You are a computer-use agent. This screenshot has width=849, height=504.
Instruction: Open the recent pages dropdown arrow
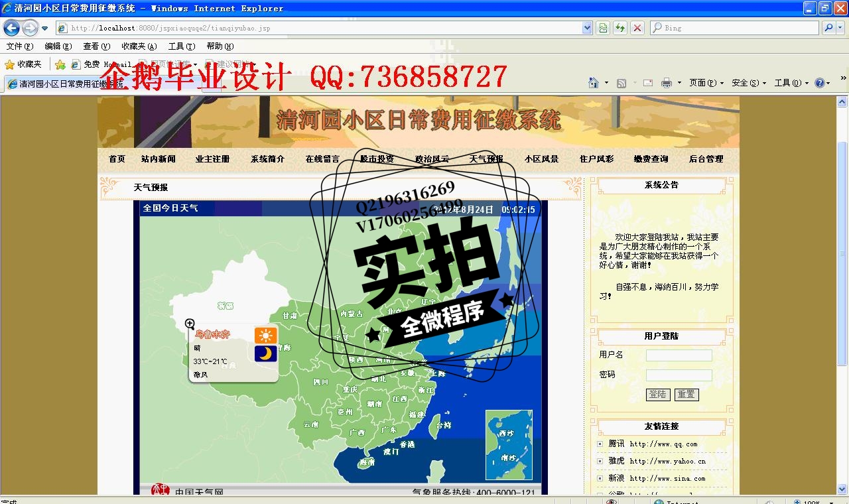pyautogui.click(x=44, y=29)
